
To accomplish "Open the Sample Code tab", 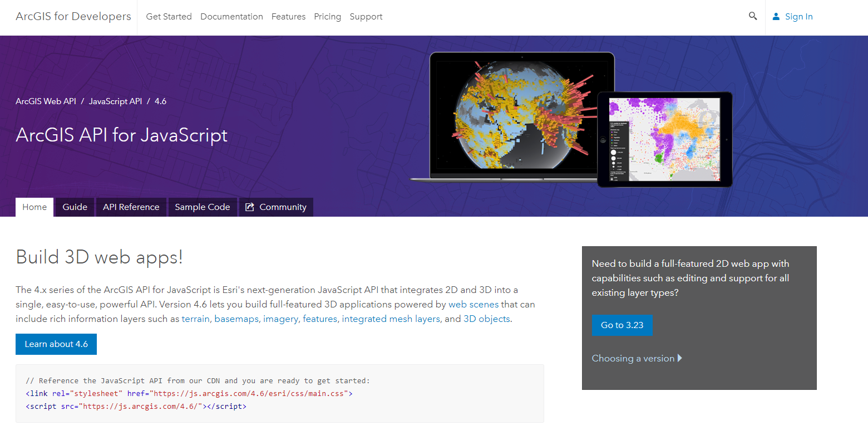I will point(203,207).
